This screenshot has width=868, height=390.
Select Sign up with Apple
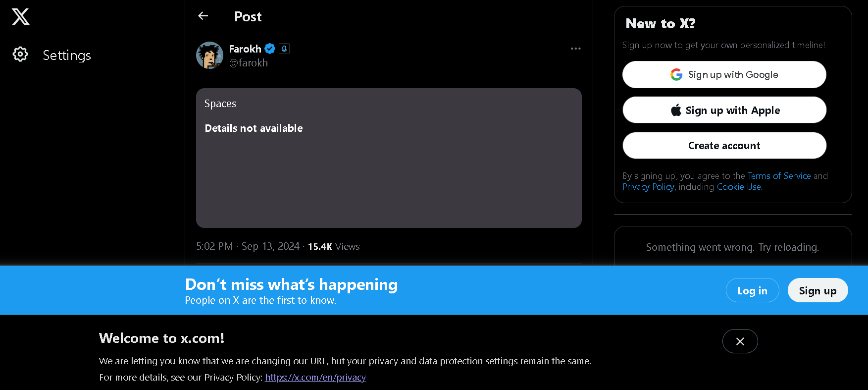click(x=724, y=110)
